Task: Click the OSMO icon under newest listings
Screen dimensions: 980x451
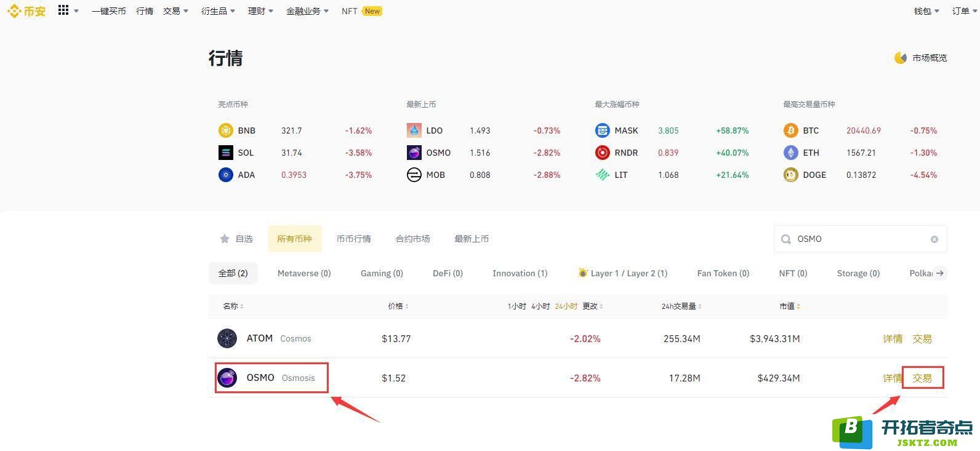Action: [x=414, y=153]
